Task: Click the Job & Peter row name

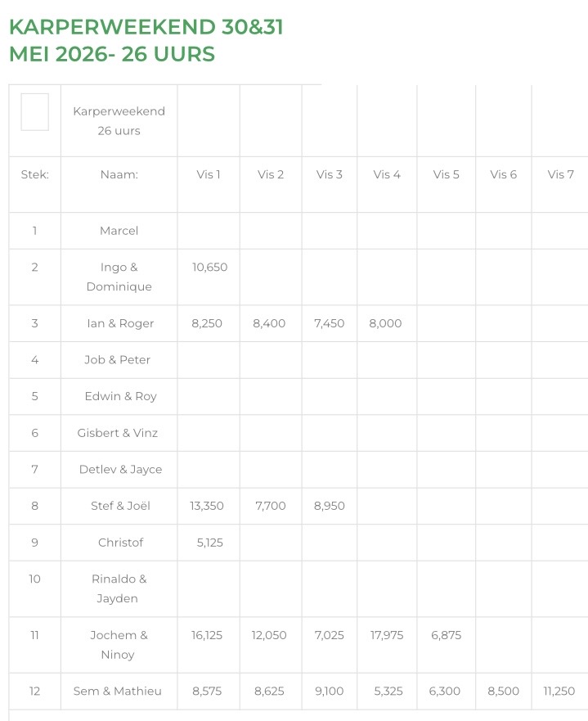Action: tap(118, 359)
